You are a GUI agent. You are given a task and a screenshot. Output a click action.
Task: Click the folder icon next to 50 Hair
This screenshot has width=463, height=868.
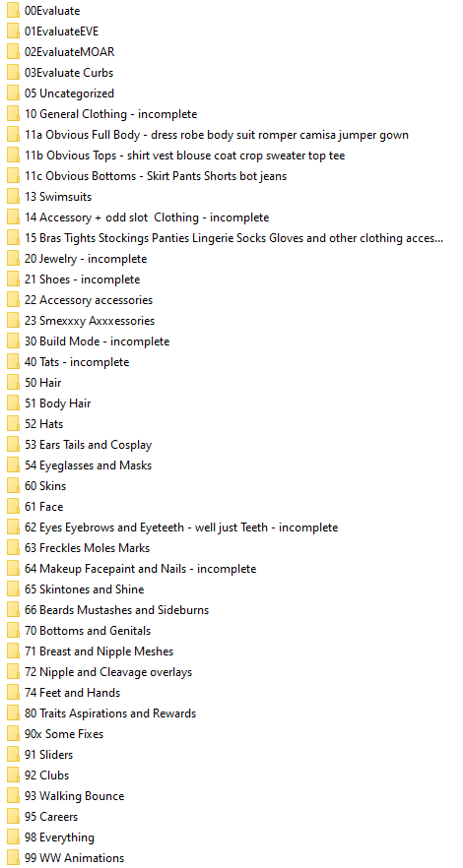pyautogui.click(x=13, y=383)
